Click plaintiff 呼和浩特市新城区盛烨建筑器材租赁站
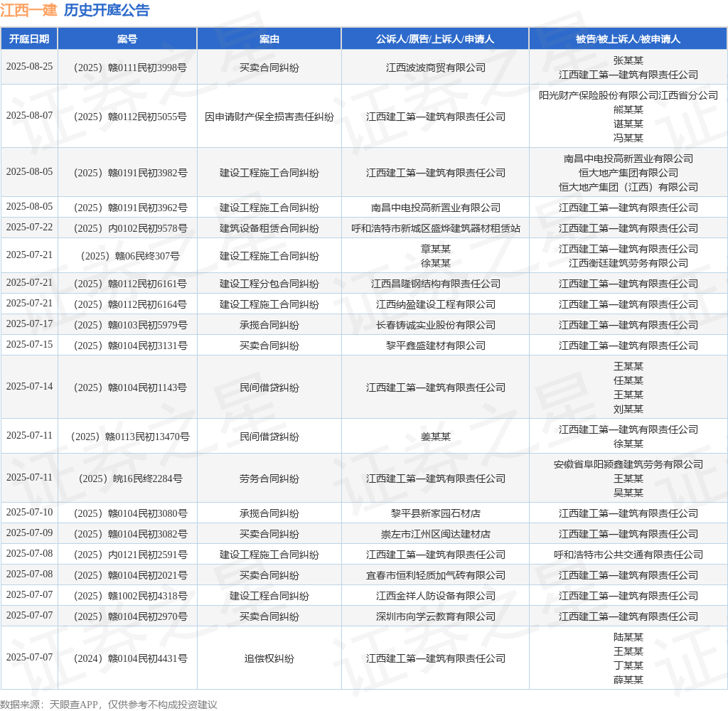The image size is (728, 711). pyautogui.click(x=436, y=228)
